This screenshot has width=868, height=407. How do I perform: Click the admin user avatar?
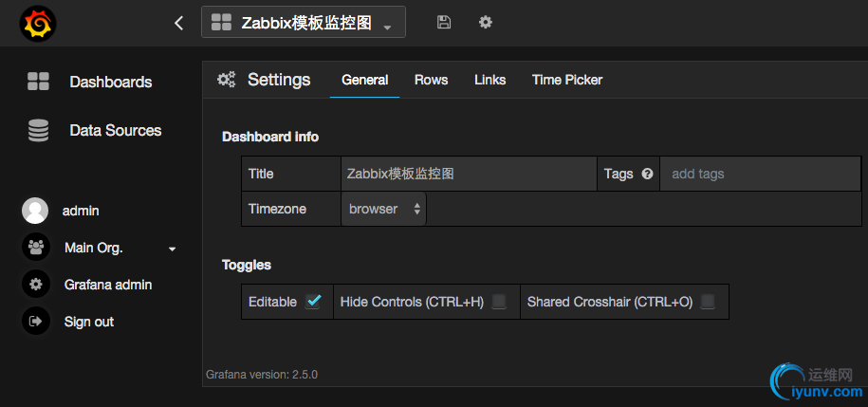tap(35, 211)
